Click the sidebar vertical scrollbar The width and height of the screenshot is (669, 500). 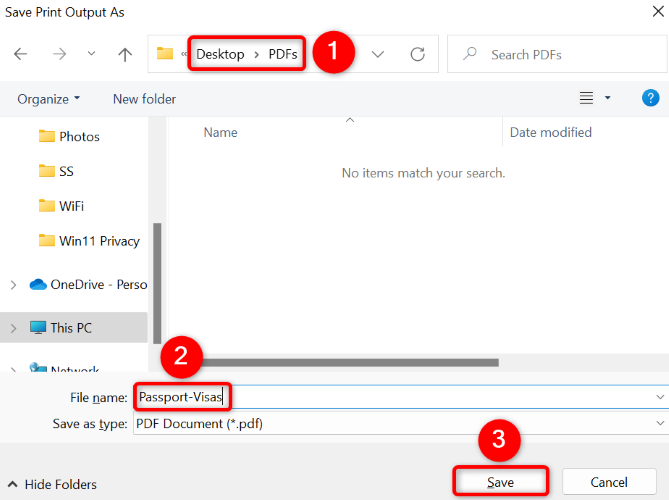click(157, 283)
